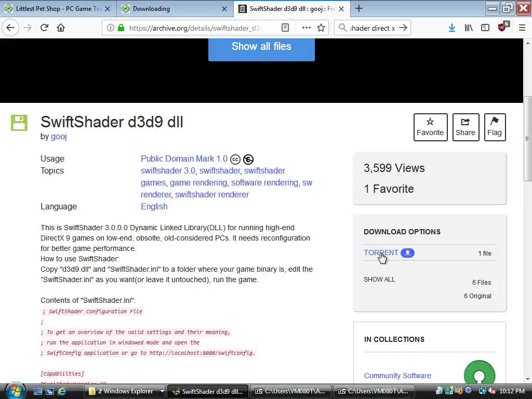This screenshot has height=399, width=532.
Task: Toggle reader view icon in address bar
Action: [x=285, y=28]
